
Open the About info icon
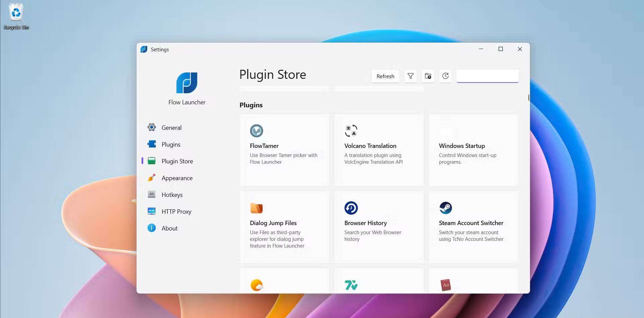(152, 228)
